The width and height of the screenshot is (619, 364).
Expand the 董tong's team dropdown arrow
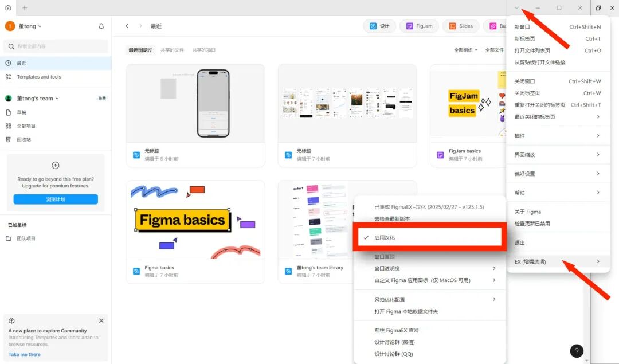[x=57, y=99]
